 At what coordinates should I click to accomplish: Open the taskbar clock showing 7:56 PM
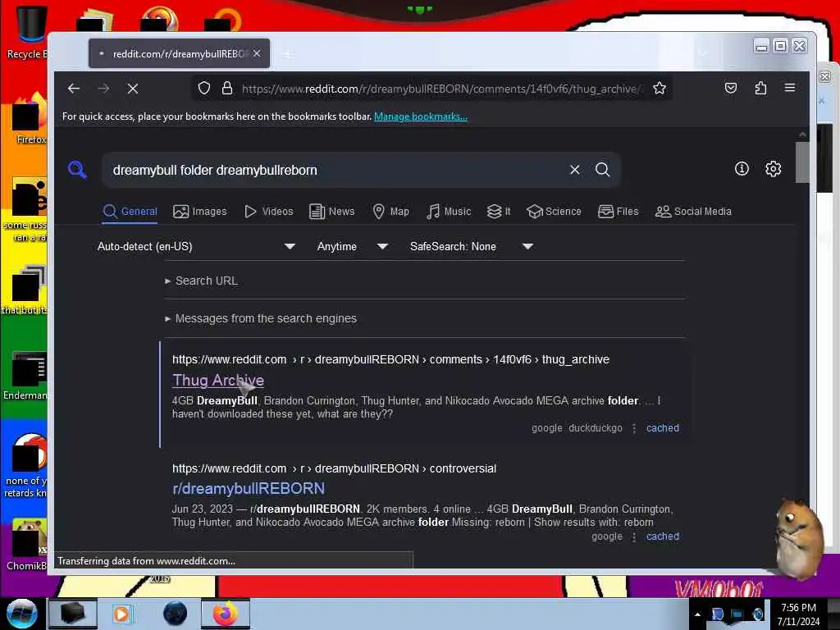[x=798, y=614]
